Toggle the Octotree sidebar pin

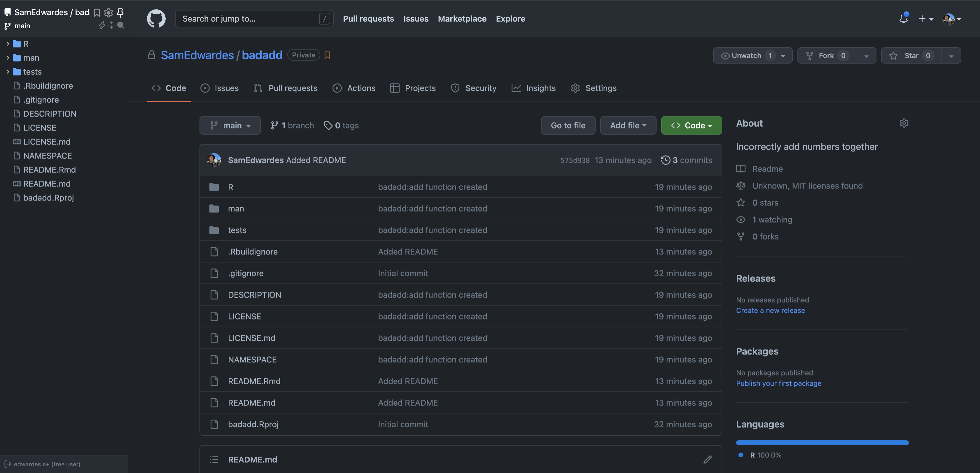[x=120, y=13]
